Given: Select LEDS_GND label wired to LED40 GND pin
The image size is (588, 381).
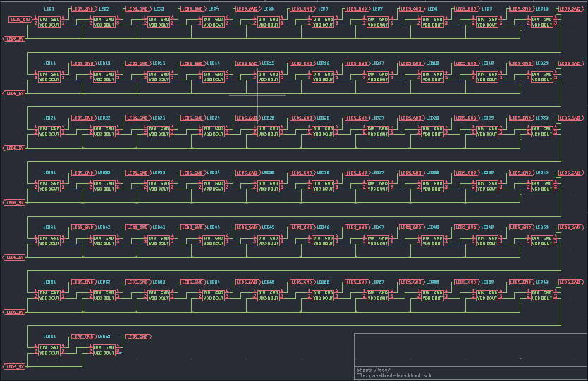Looking at the screenshot, I should [571, 173].
